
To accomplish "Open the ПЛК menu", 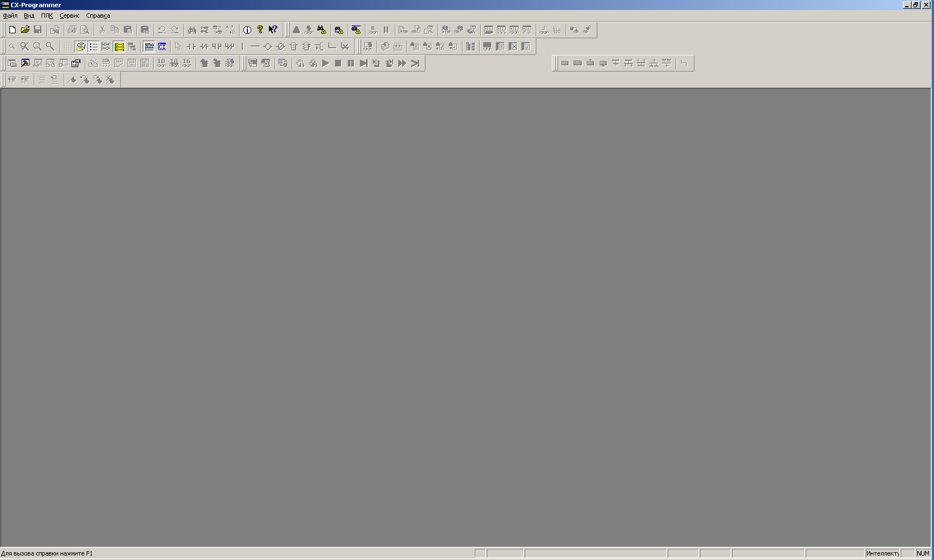I will tap(47, 16).
